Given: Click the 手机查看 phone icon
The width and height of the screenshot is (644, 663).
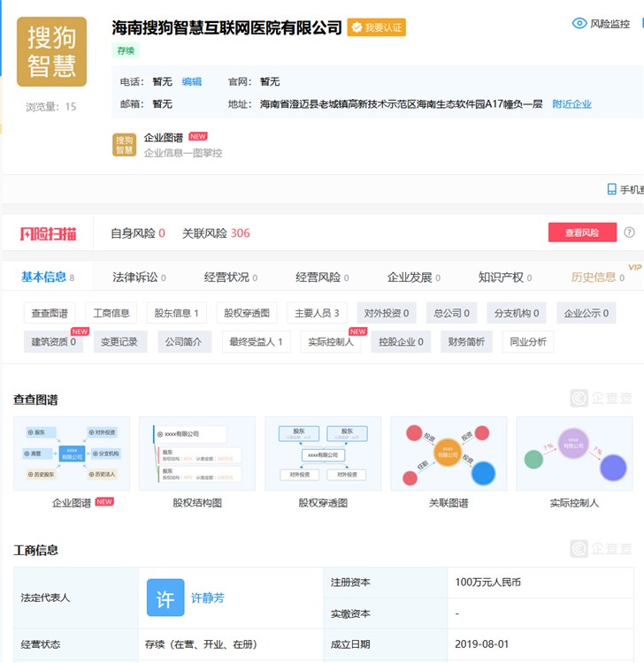Looking at the screenshot, I should point(611,189).
